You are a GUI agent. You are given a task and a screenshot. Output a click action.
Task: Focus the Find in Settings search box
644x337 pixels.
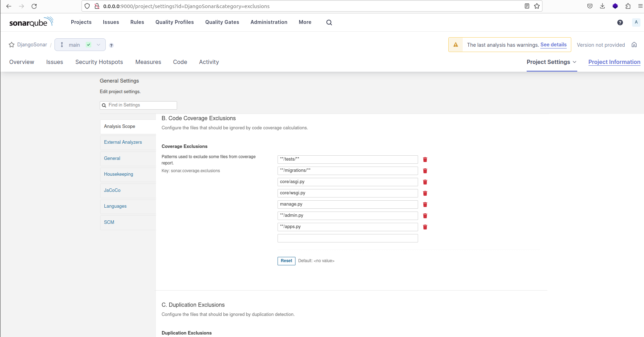[138, 105]
